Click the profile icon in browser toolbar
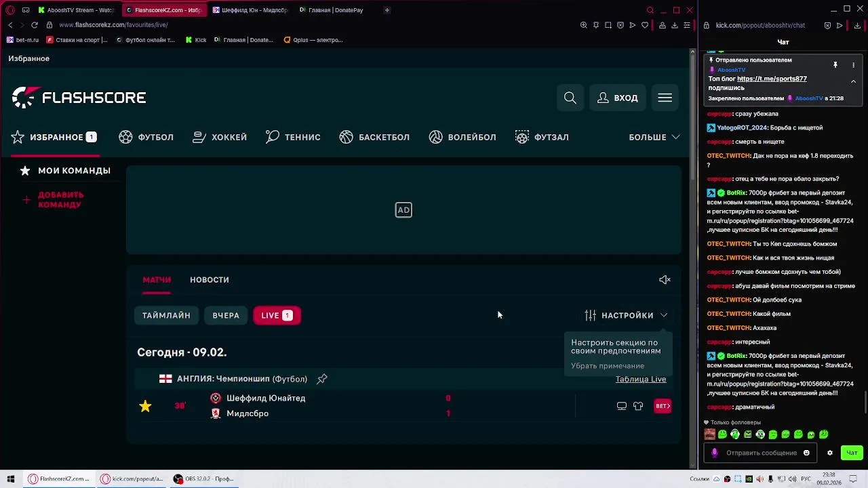 point(663,25)
